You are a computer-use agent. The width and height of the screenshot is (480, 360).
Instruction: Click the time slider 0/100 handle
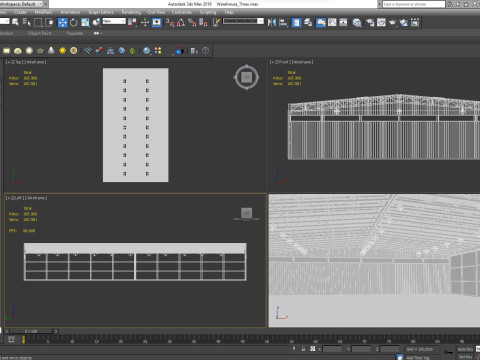click(x=31, y=331)
